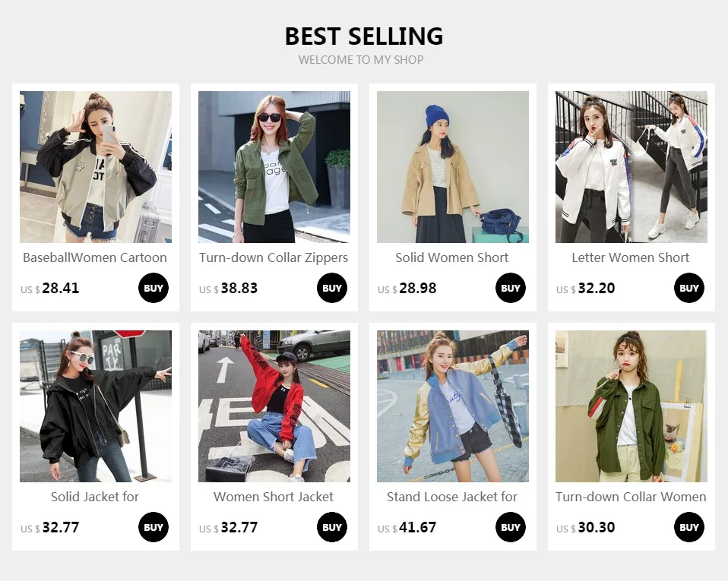Click BUY for Turn-down Collar Zippers jacket

[332, 288]
